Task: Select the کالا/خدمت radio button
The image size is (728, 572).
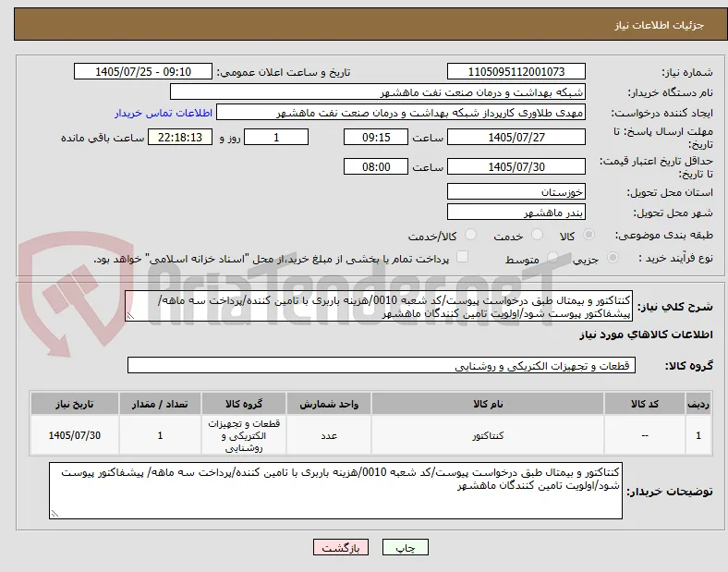Action: pyautogui.click(x=471, y=235)
